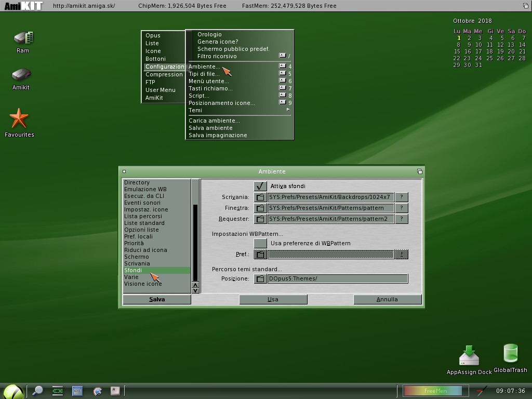
Task: Click the magnifying glass search icon in taskbar
Action: coord(37,391)
